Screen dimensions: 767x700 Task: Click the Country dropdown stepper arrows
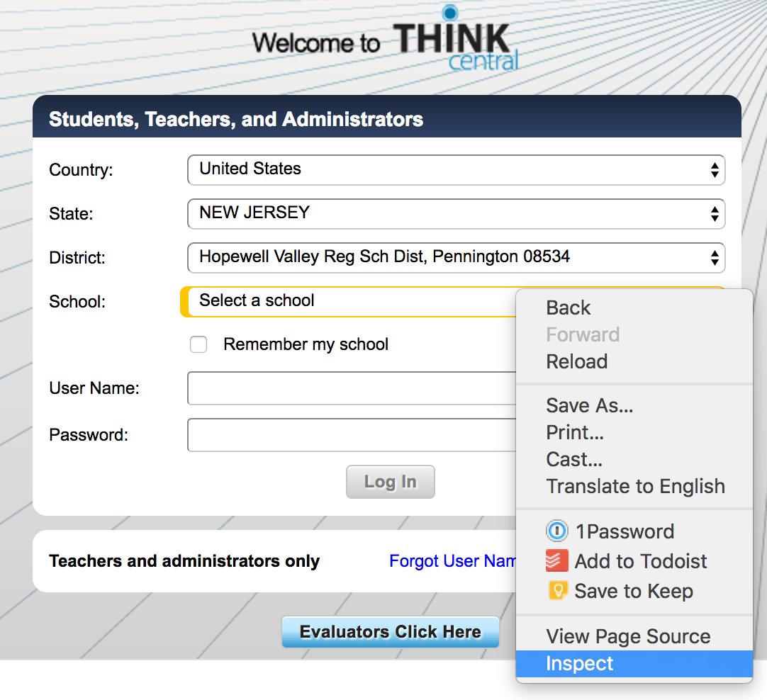coord(714,170)
